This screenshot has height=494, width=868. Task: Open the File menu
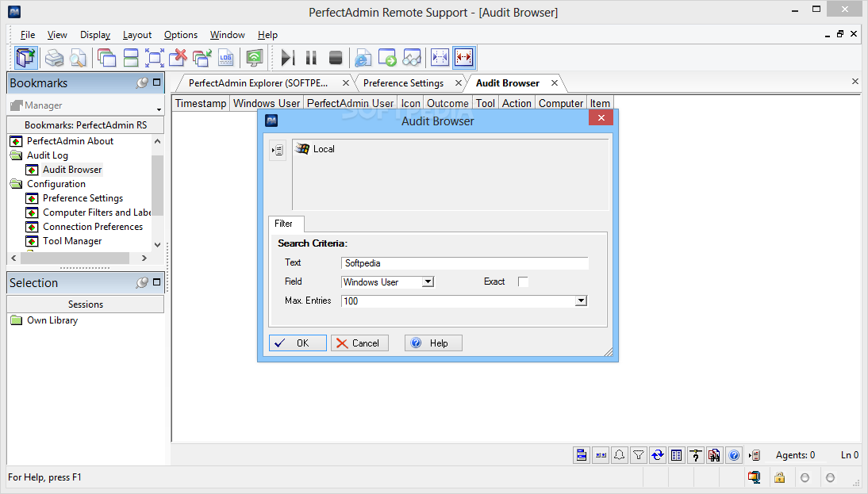pyautogui.click(x=28, y=35)
